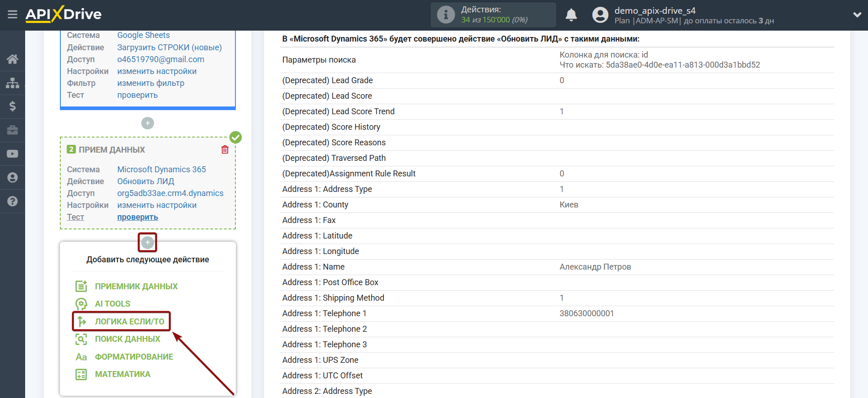Open the Google Sheets system link
This screenshot has height=398, width=868.
[x=144, y=35]
